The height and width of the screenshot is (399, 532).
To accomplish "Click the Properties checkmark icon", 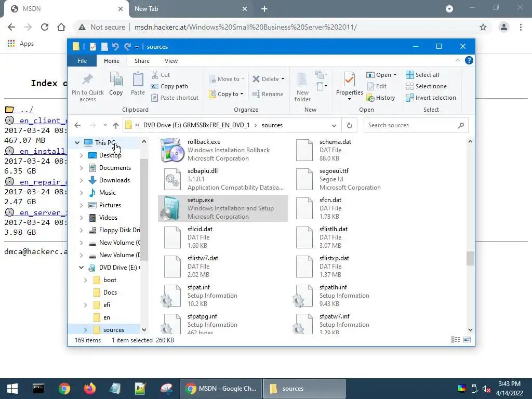I will [349, 79].
